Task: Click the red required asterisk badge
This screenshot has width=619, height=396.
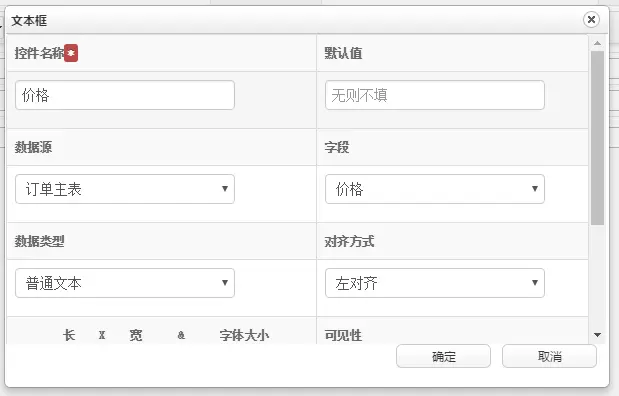Action: pos(71,53)
